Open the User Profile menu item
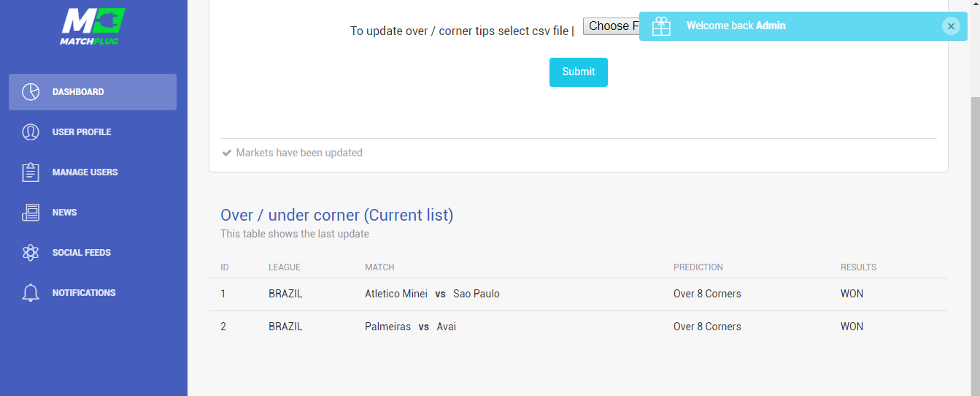Viewport: 980px width, 396px height. (x=93, y=132)
